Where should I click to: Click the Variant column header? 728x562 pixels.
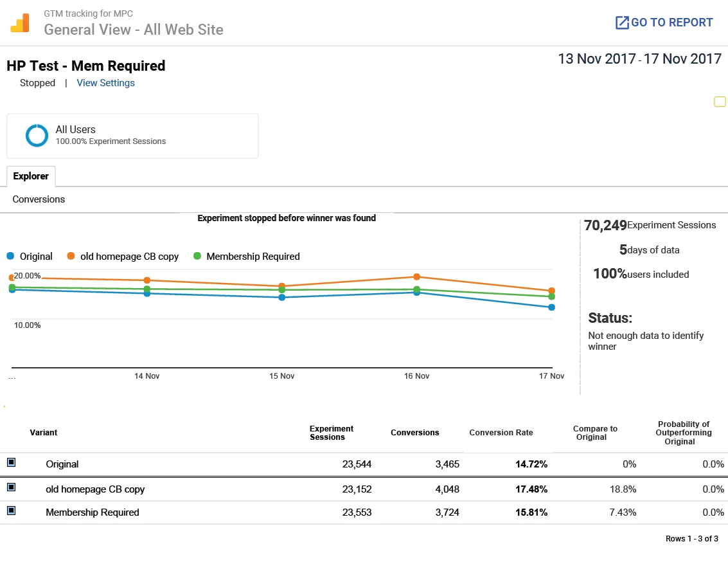[44, 432]
